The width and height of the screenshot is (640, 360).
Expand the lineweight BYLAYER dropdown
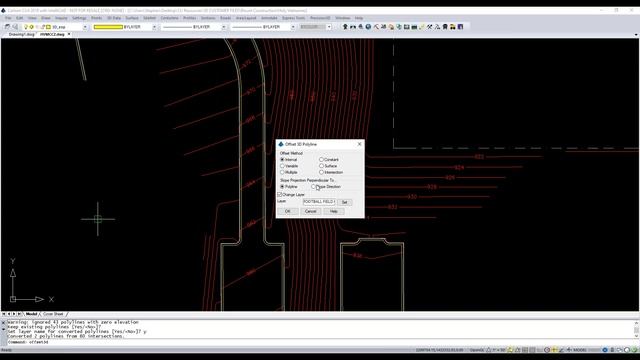(293, 27)
